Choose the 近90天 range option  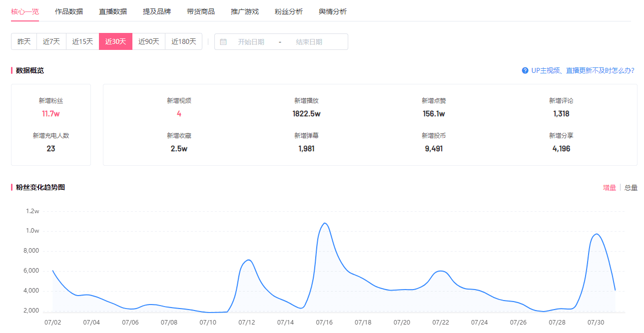click(149, 41)
